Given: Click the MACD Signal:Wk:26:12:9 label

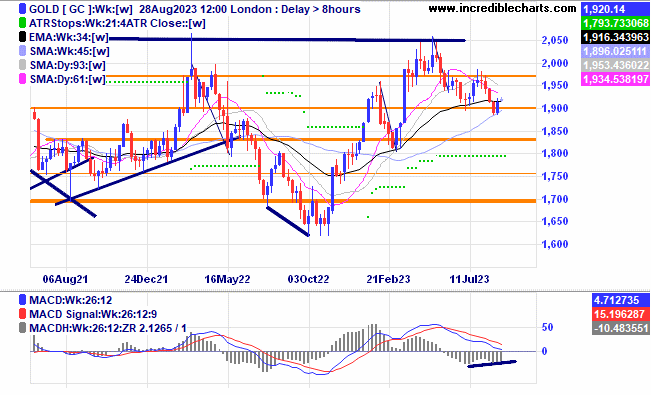Looking at the screenshot, I should coord(93,314).
